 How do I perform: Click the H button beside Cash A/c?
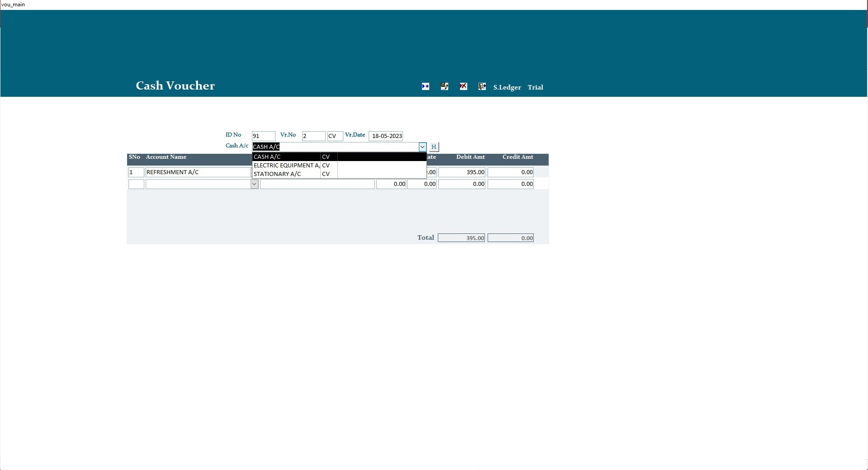pos(434,147)
